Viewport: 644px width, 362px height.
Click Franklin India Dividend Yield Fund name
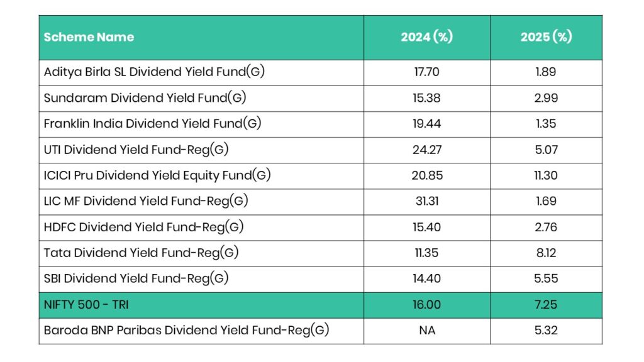(x=152, y=123)
